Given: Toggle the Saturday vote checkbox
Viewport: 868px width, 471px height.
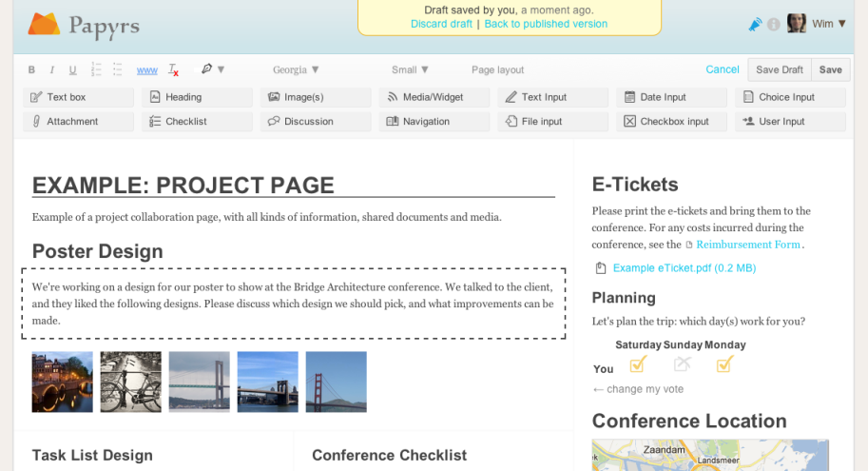Looking at the screenshot, I should point(638,364).
